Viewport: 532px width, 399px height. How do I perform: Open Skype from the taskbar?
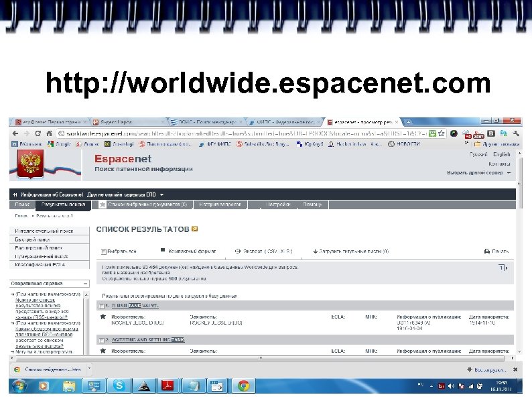click(x=119, y=386)
